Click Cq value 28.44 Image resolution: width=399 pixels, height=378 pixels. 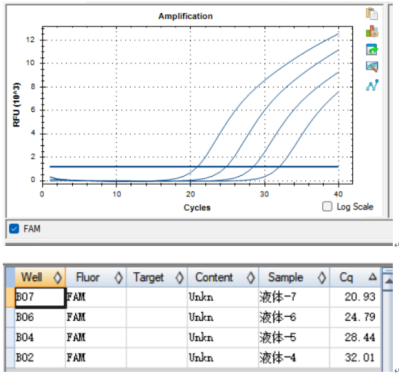coord(360,337)
